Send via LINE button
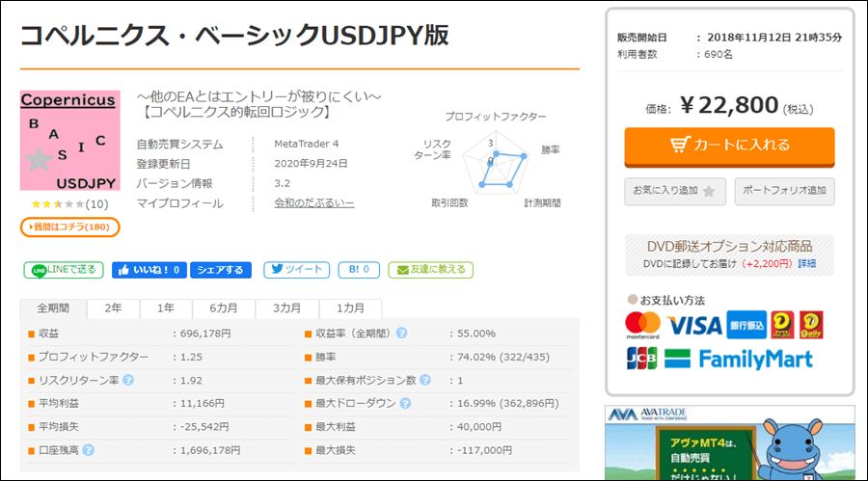Screen dimensions: 868x481 coord(63,270)
